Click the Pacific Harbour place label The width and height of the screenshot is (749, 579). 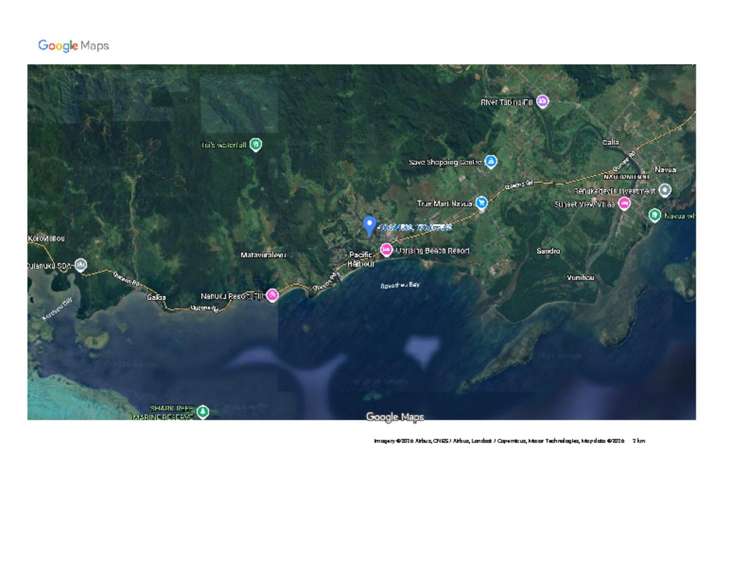(361, 259)
